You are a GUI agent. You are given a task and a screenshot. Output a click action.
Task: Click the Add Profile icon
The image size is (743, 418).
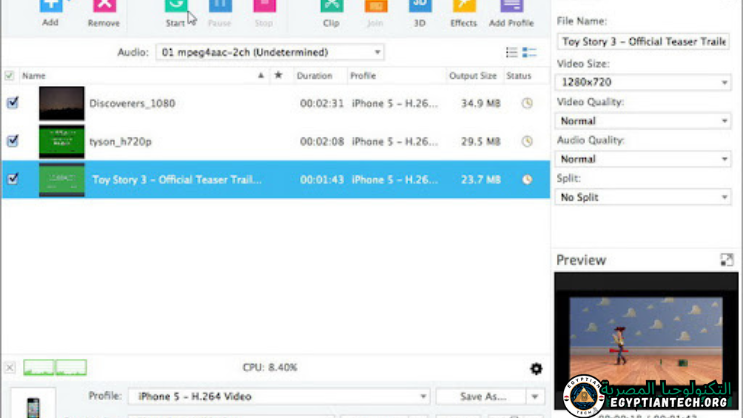pos(511,8)
